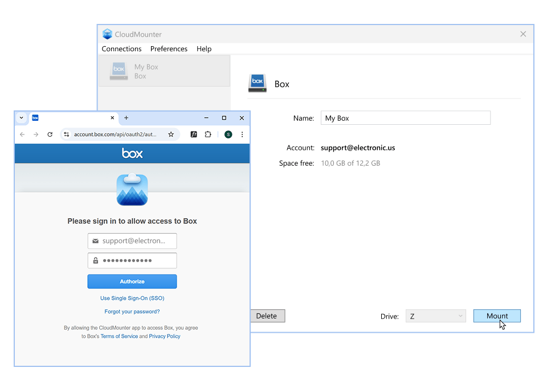Viewport: 547px width, 392px height.
Task: Delete the My Box connection
Action: (x=267, y=316)
